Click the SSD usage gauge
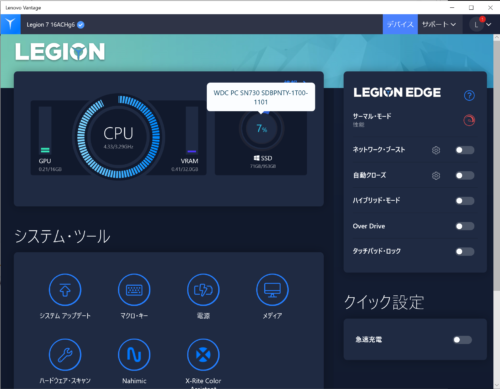Screen dimensions: 500x389 tap(262, 128)
